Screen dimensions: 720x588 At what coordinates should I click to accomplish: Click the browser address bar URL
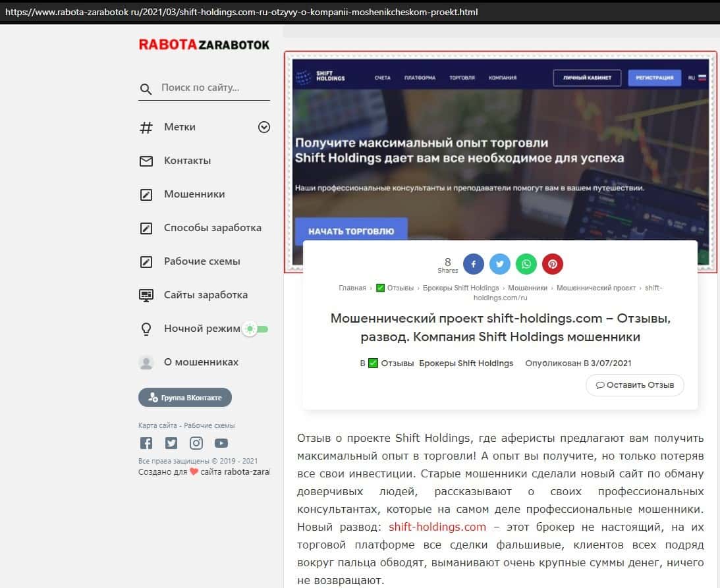pos(242,12)
